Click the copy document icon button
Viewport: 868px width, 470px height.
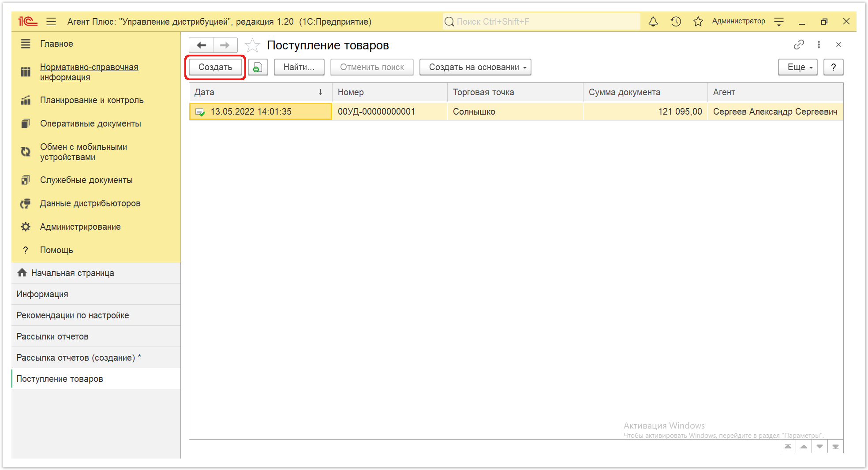(258, 67)
